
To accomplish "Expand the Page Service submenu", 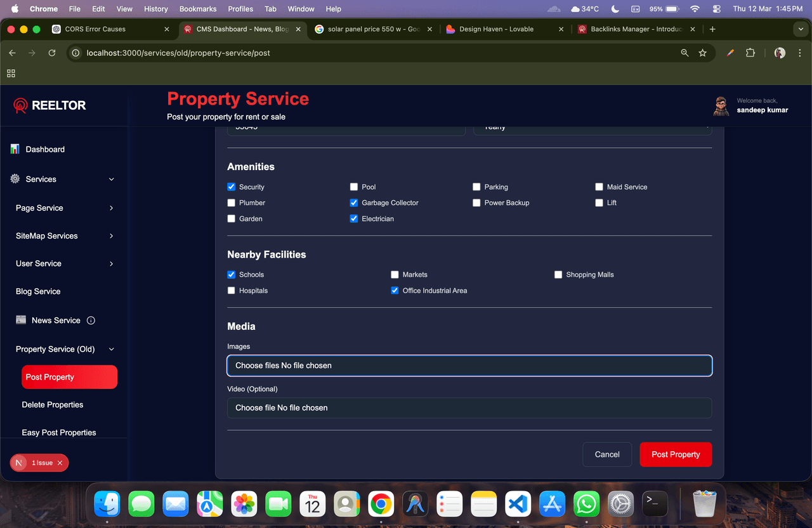I will click(112, 208).
